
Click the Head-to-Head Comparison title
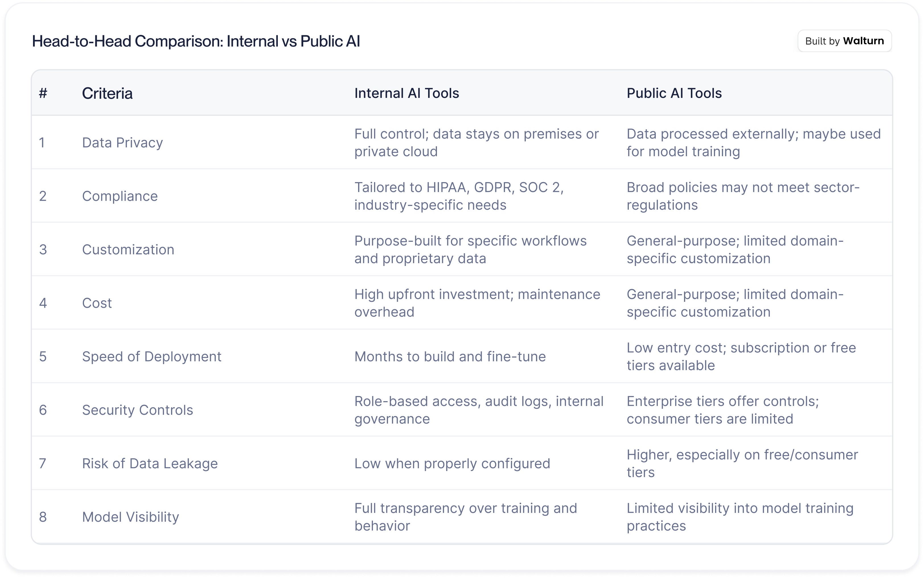click(196, 41)
